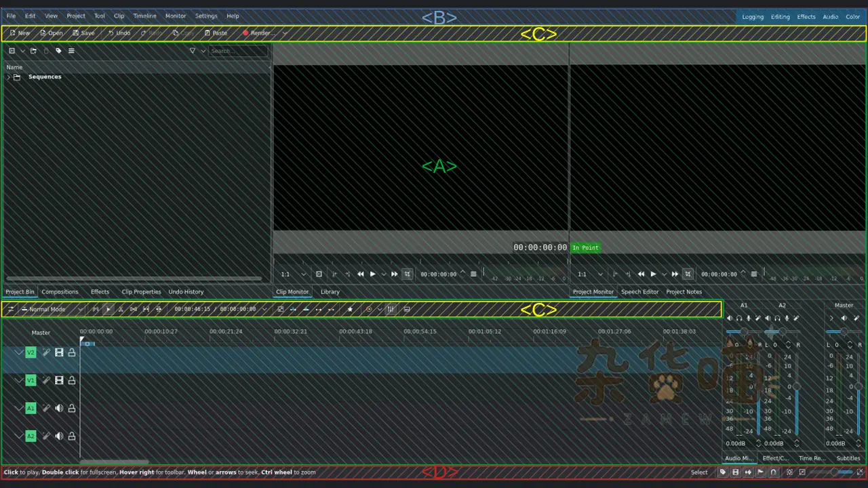This screenshot has height=488, width=868.
Task: Select the spacer tool in timeline toolbar
Action: (134, 309)
